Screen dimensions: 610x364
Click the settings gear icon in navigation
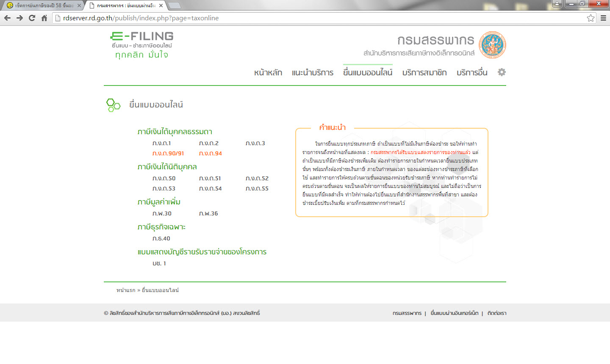tap(502, 72)
